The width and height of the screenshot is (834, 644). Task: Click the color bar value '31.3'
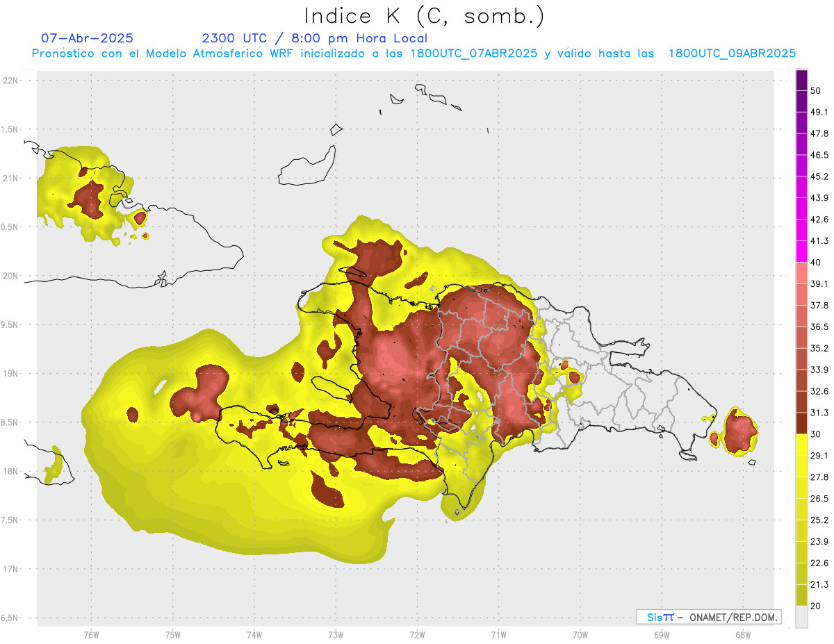tap(819, 413)
